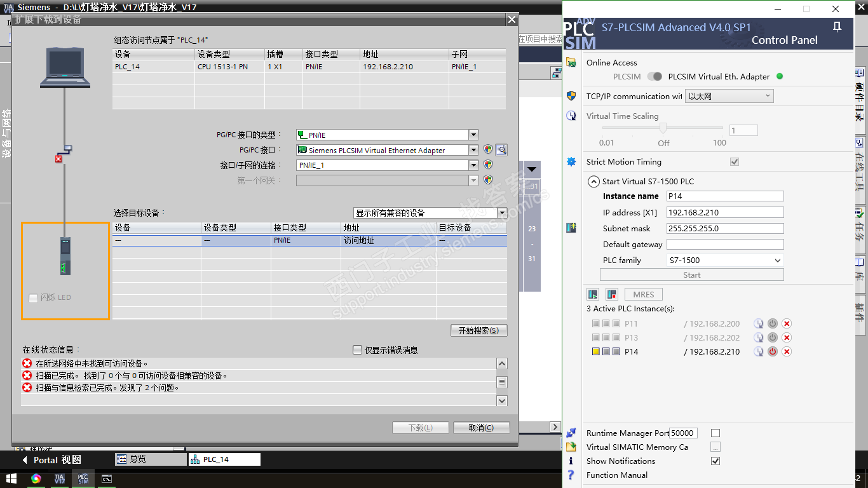Click the 下载 button
This screenshot has width=868, height=488.
pyautogui.click(x=420, y=428)
